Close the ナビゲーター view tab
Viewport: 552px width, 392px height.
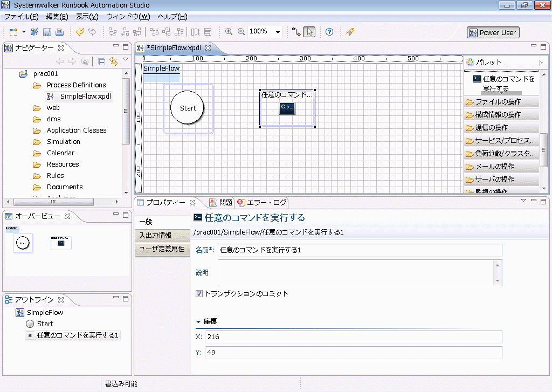[61, 47]
